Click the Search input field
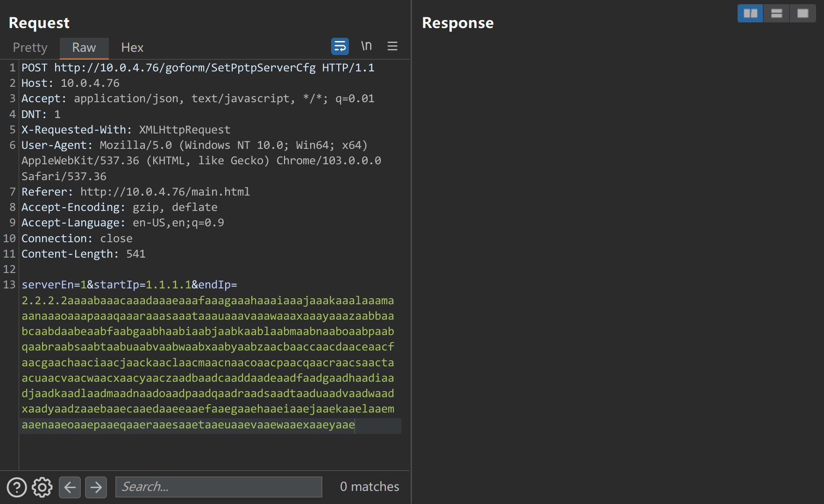824x504 pixels. [219, 487]
